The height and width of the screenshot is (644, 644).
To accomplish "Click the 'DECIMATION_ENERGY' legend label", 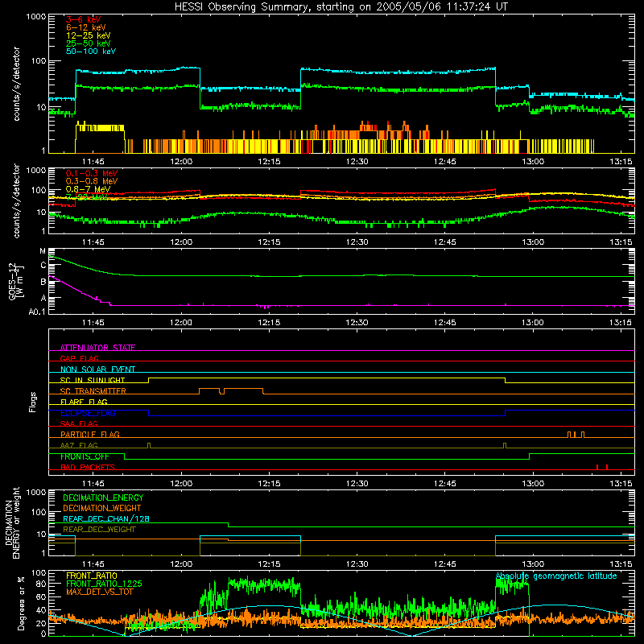I will coord(103,497).
